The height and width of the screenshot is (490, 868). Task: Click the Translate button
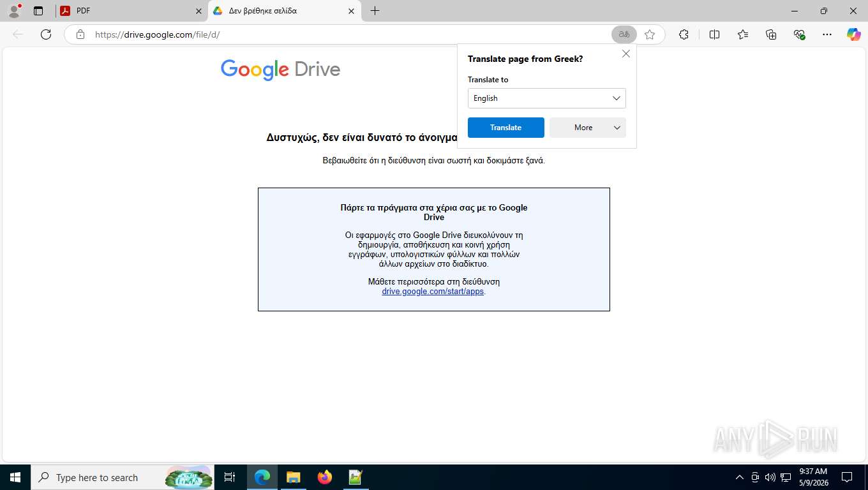click(x=506, y=128)
